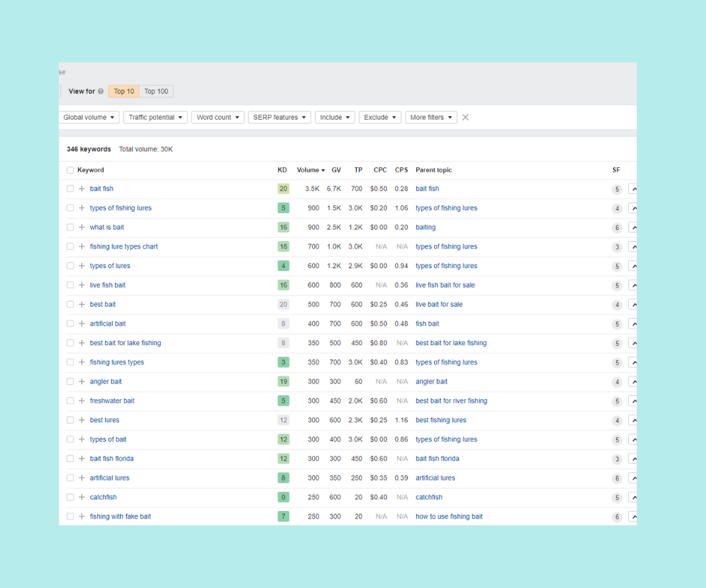Add 'best bait for lake fishing' with plus

[x=82, y=343]
